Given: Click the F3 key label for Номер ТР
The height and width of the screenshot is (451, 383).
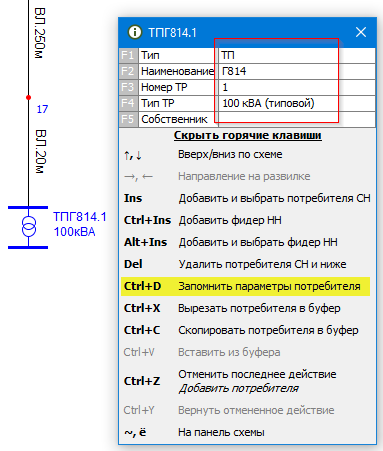Looking at the screenshot, I should (x=128, y=87).
